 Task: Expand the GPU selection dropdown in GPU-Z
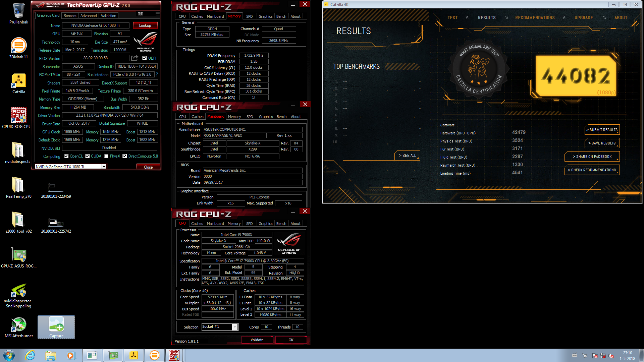point(104,167)
